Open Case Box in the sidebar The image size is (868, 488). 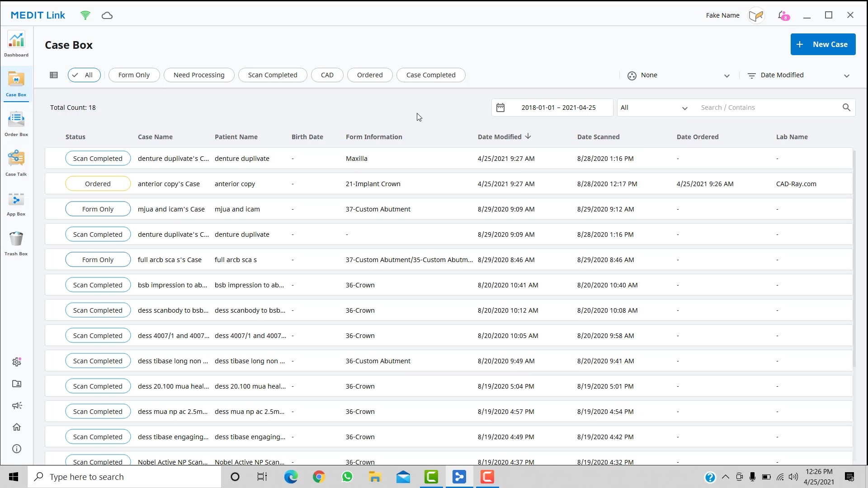16,84
